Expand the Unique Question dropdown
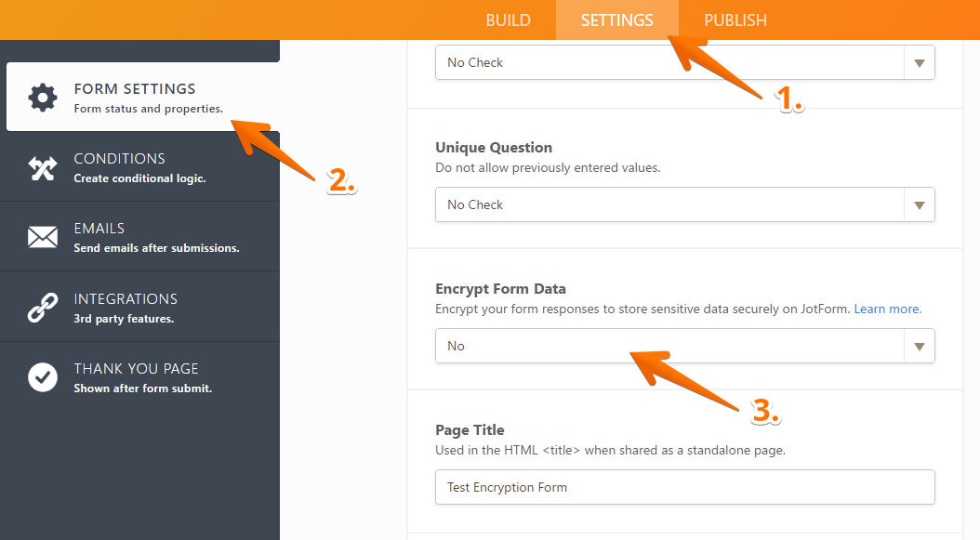 669,204
